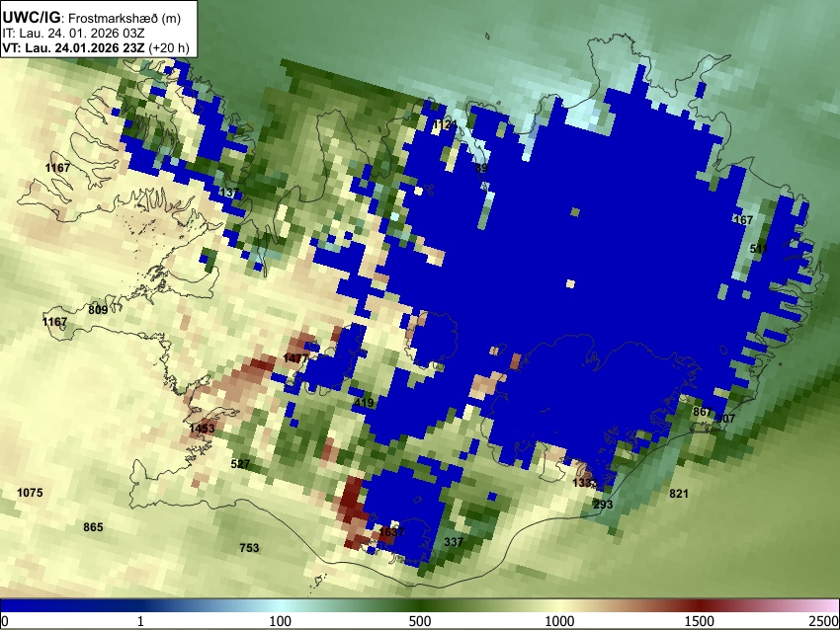Click the 809 value on the map
The height and width of the screenshot is (630, 840).
pos(98,309)
